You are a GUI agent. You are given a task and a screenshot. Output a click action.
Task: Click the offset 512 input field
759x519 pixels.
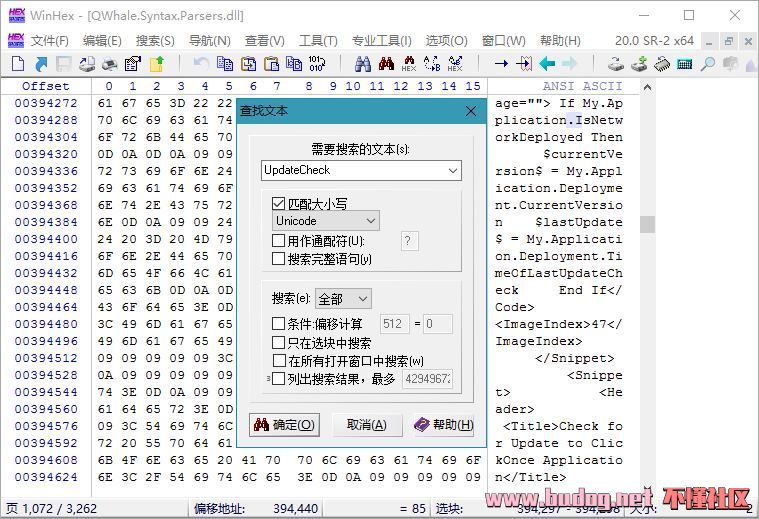[394, 323]
